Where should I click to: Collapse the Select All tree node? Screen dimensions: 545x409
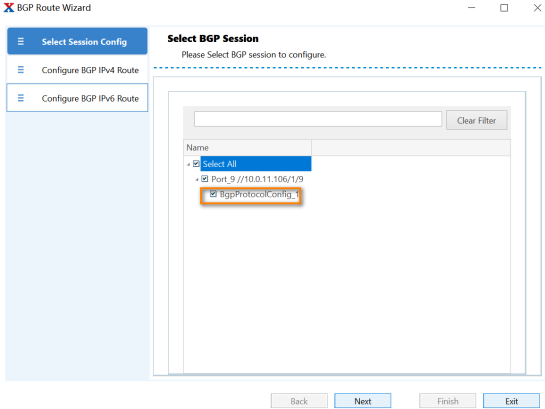189,164
